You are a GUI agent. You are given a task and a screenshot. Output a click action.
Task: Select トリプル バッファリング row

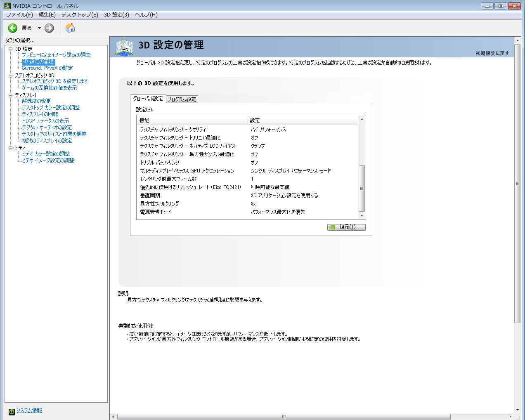[x=248, y=163]
